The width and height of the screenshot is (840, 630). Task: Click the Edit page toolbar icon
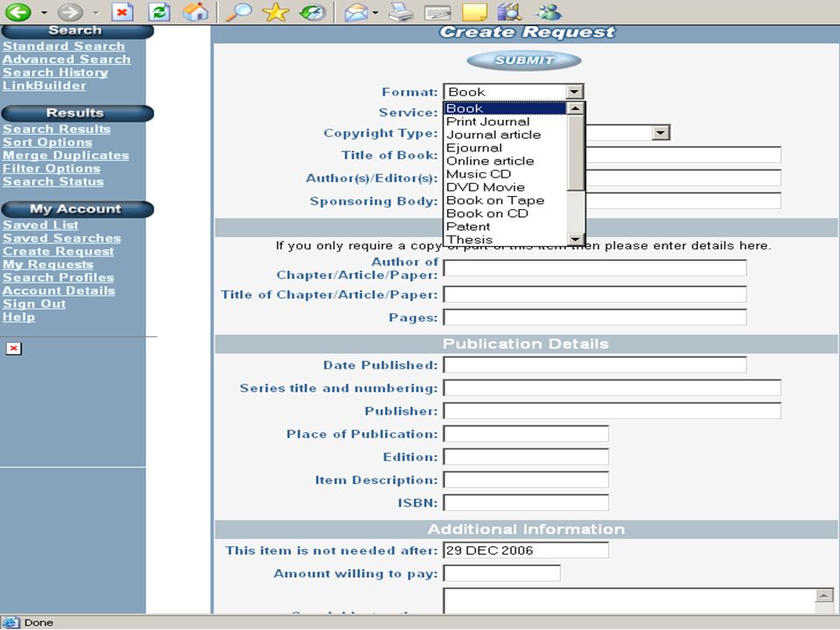click(x=437, y=11)
